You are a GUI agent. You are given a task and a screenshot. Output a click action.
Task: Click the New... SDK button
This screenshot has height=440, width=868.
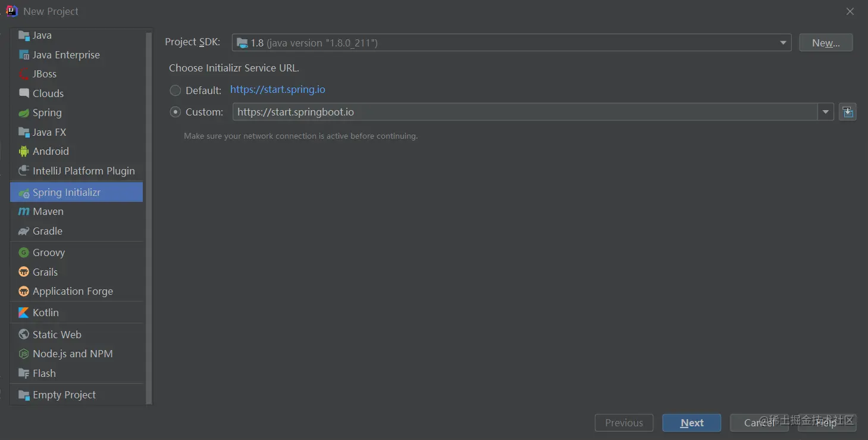(x=826, y=42)
